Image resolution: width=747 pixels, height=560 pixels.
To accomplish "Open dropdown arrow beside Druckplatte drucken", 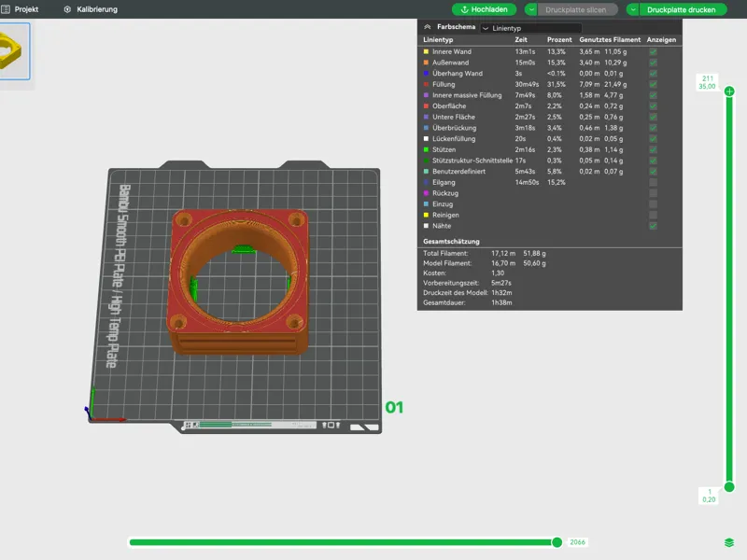I will tap(633, 9).
